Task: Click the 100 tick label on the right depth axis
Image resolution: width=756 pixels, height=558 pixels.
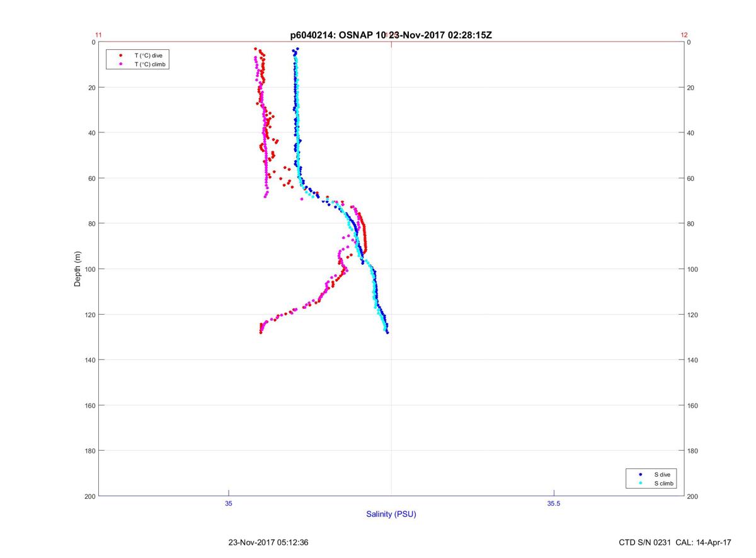Action: (x=693, y=269)
